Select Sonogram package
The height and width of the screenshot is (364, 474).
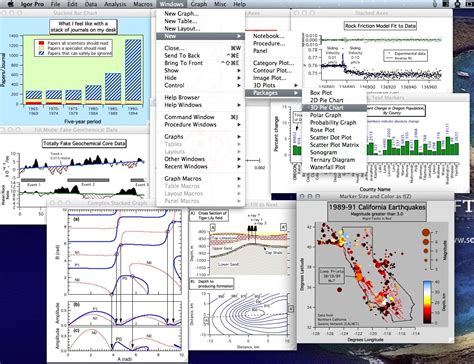[334, 152]
